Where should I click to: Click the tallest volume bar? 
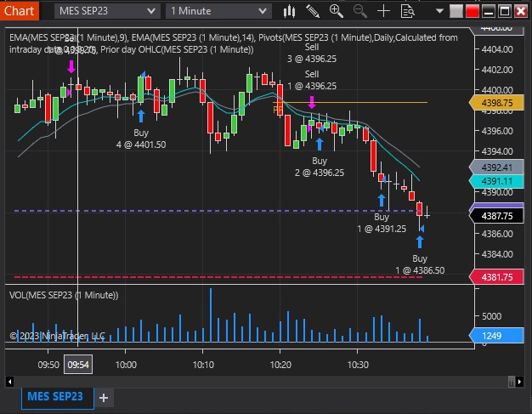211,315
